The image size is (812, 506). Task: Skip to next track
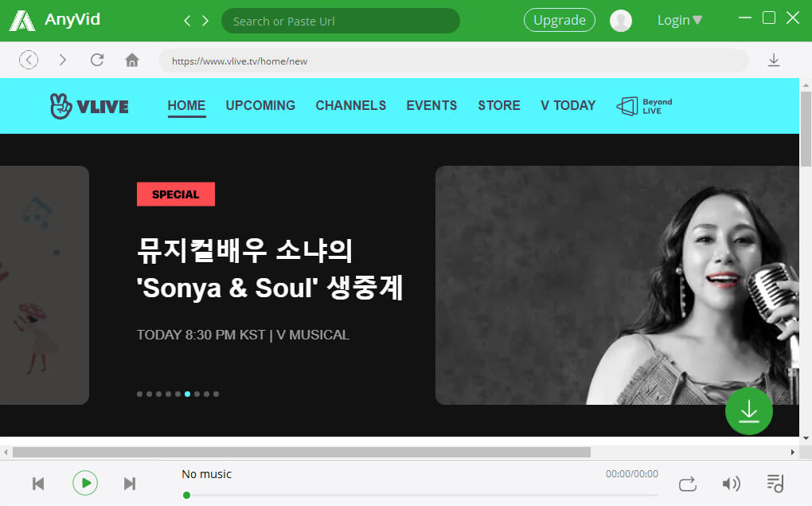130,484
